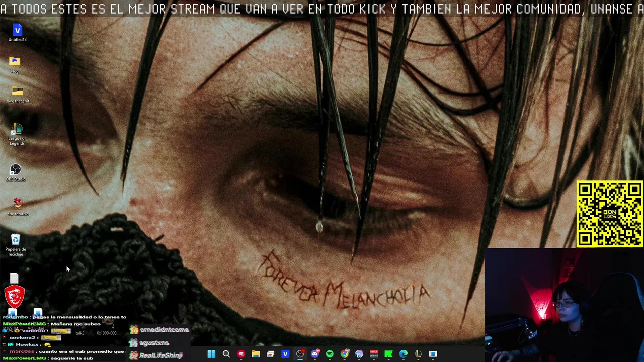
Task: Click gift subscriber name 'RealLifeShinji'
Action: click(160, 355)
